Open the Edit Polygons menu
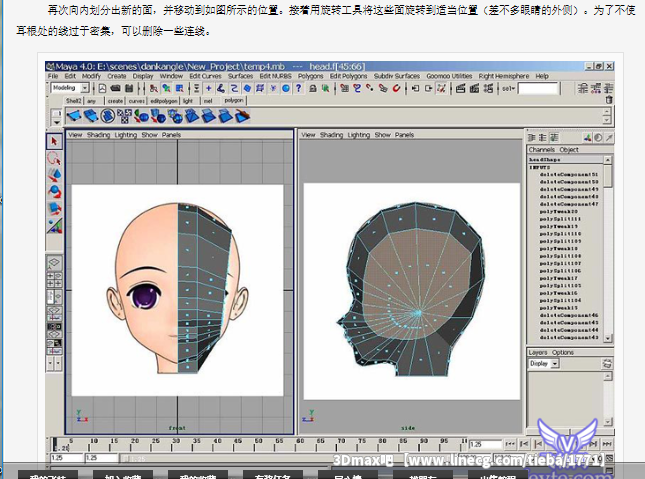This screenshot has height=479, width=645. coord(348,76)
